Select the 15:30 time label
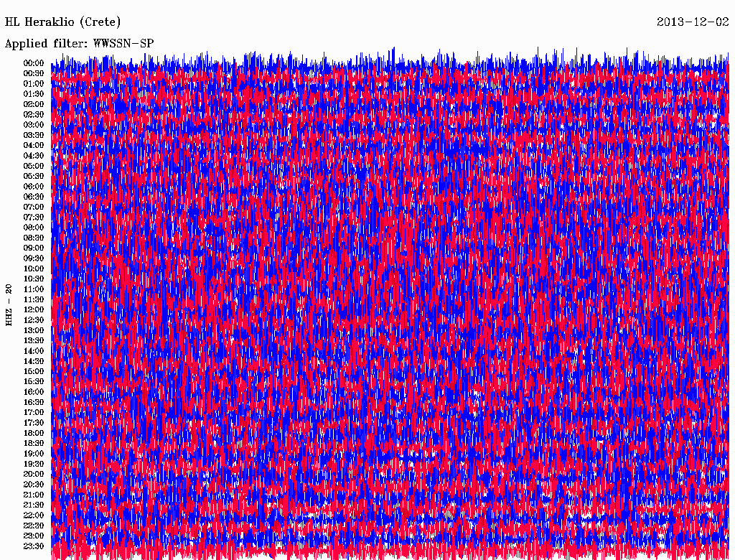The height and width of the screenshot is (560, 735). (34, 382)
